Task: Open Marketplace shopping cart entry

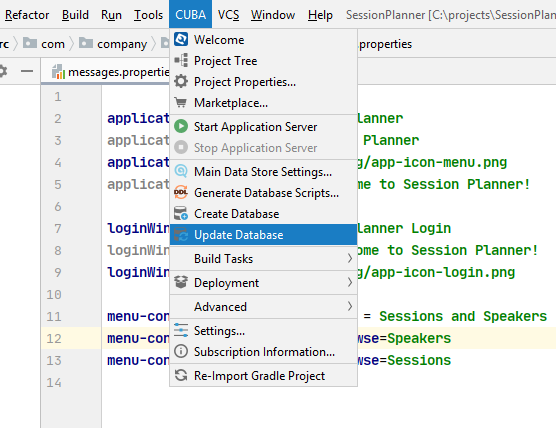Action: [x=263, y=103]
